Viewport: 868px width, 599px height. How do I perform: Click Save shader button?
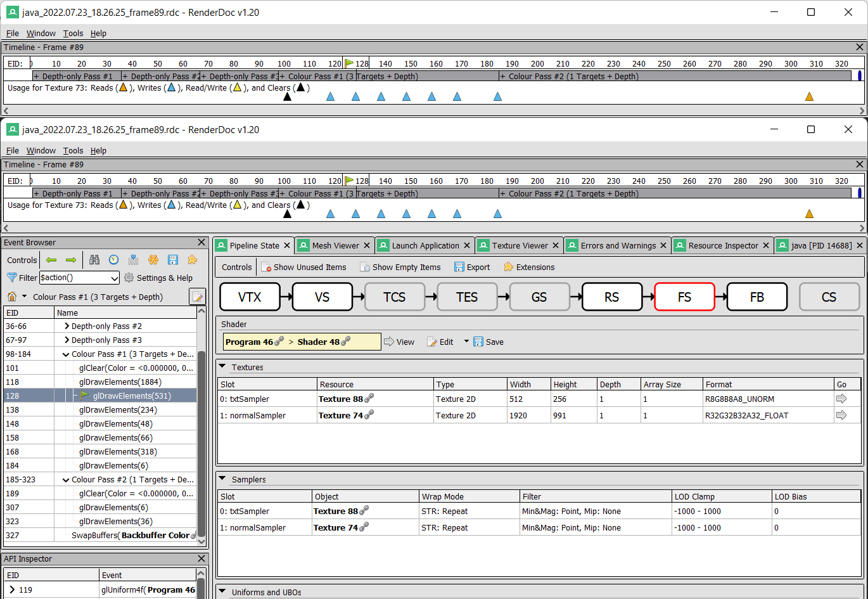488,342
